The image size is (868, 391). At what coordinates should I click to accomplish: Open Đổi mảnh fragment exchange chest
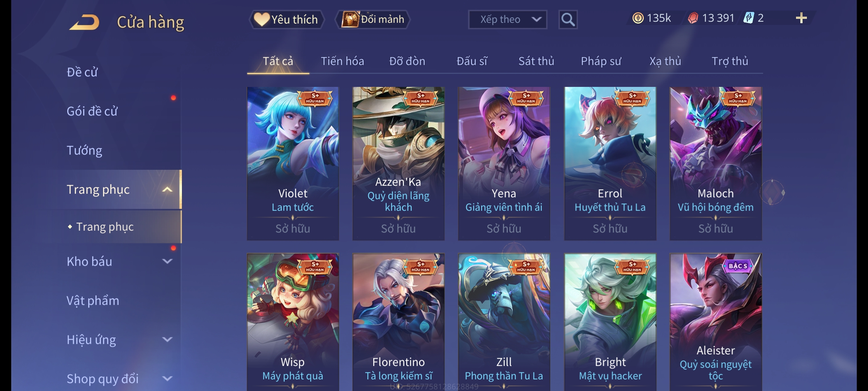coord(373,20)
